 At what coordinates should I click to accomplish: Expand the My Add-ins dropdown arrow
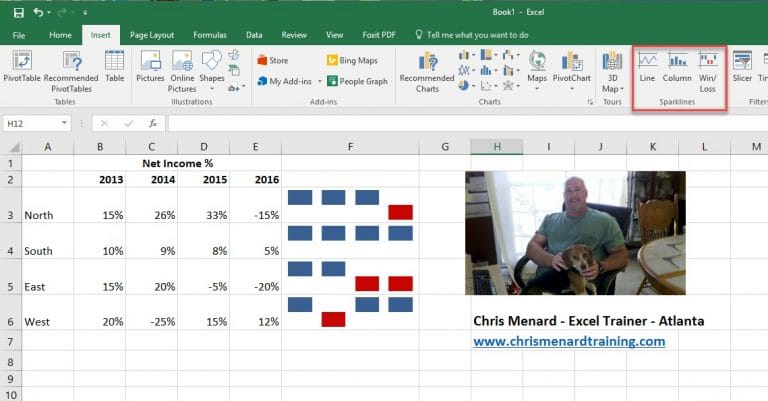pyautogui.click(x=320, y=81)
